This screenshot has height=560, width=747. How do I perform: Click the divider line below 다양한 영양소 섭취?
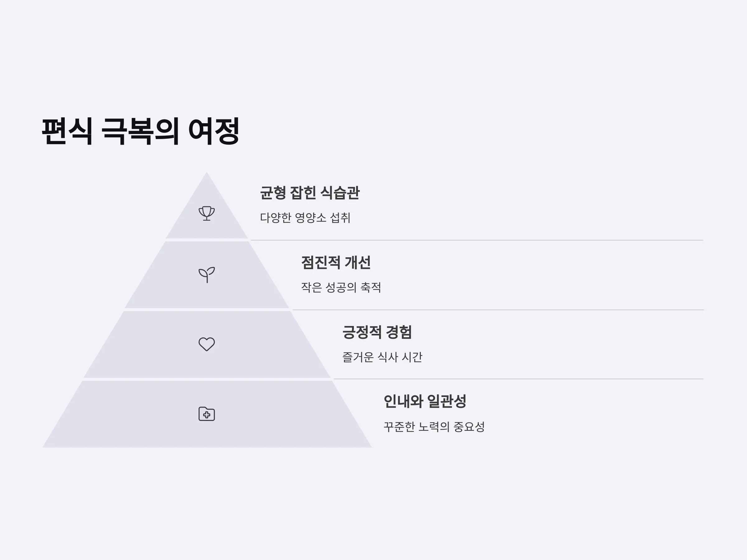tap(477, 240)
